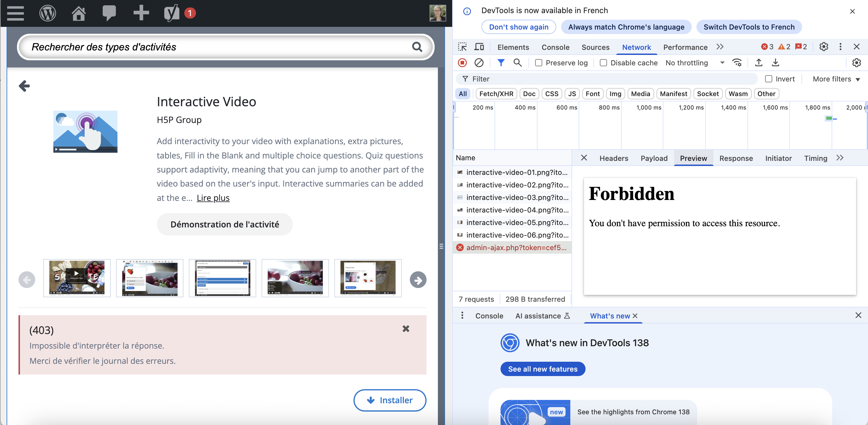Viewport: 868px width, 425px height.
Task: Close the What's new tab
Action: [x=635, y=316]
